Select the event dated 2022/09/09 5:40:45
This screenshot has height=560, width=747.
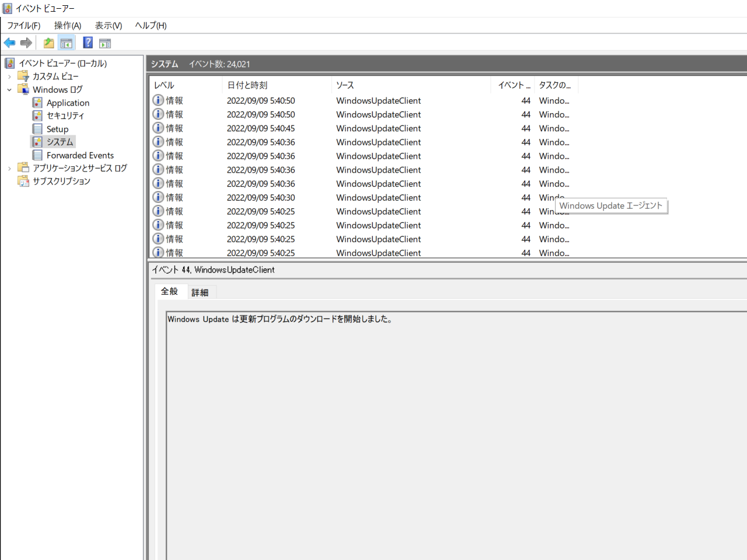tap(448, 128)
